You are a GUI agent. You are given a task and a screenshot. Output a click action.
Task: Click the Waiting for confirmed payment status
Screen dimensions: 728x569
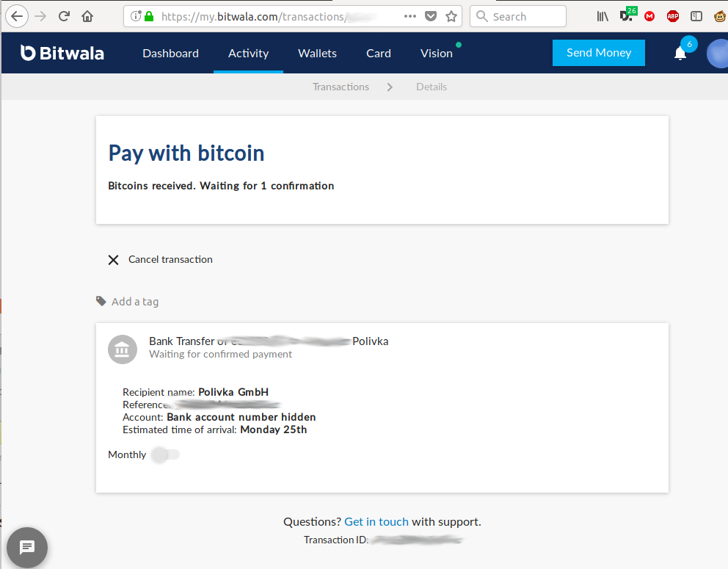click(x=221, y=354)
